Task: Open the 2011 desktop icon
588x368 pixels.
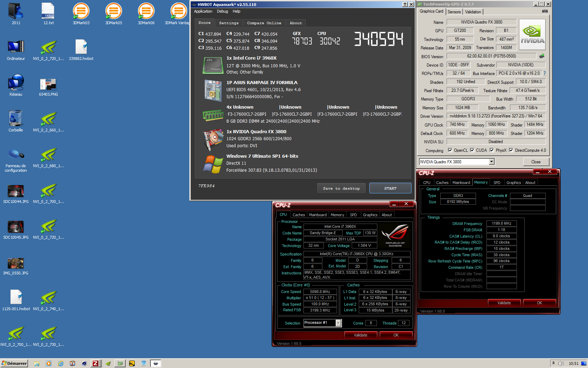Action: 16,14
